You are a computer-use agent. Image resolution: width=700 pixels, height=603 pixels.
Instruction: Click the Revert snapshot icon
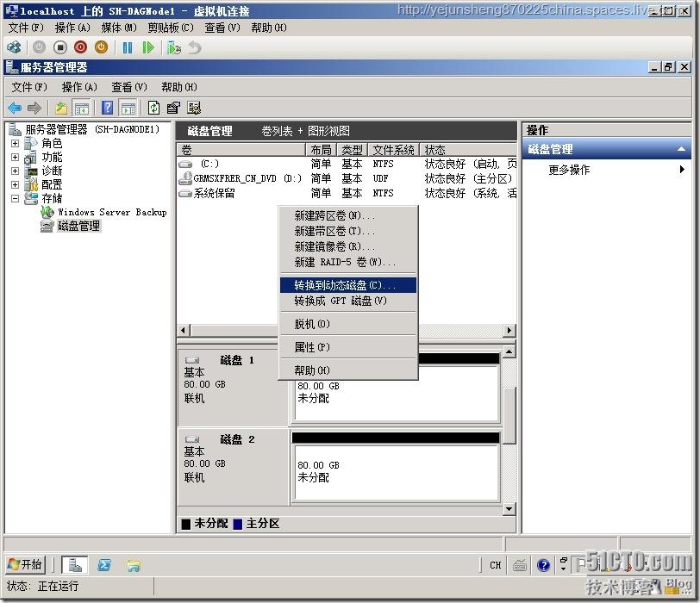195,47
